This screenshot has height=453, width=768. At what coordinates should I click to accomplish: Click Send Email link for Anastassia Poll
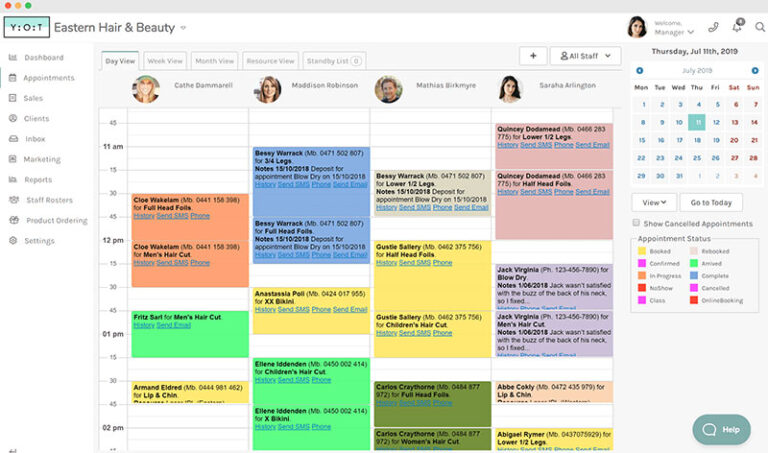(x=350, y=310)
